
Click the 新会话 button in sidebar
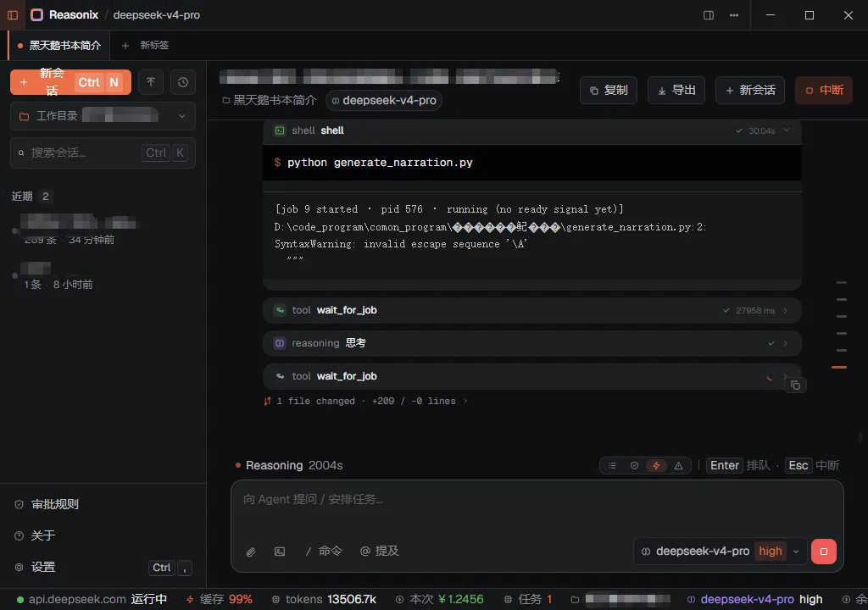coord(71,82)
